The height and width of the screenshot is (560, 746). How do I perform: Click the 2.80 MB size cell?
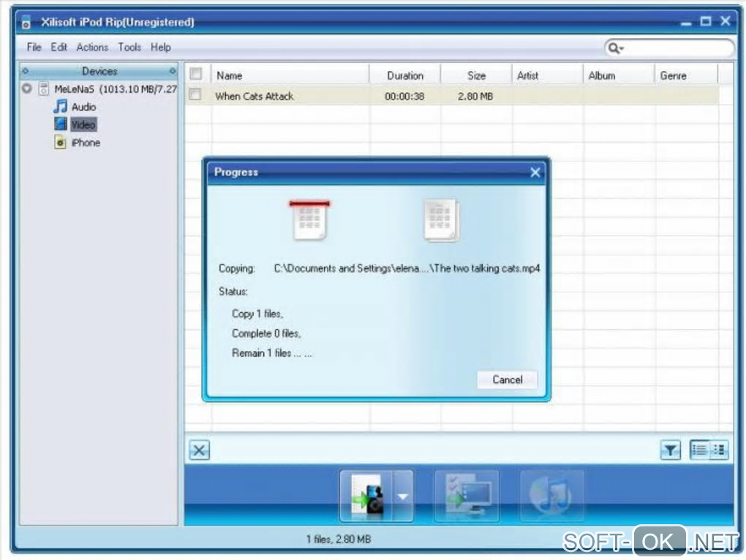(475, 96)
